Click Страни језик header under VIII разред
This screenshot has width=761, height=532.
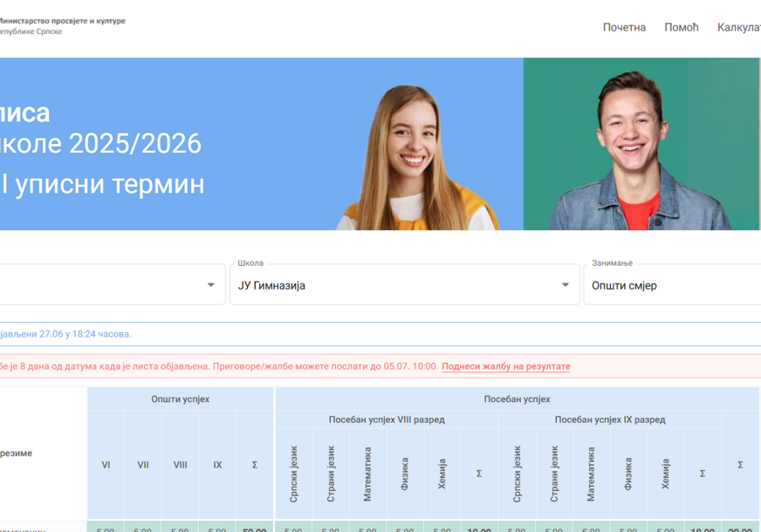[331, 474]
